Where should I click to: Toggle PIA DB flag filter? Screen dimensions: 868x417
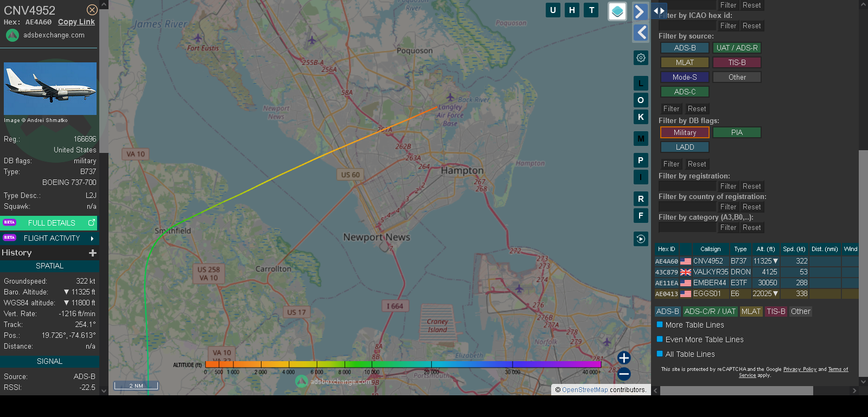point(737,132)
